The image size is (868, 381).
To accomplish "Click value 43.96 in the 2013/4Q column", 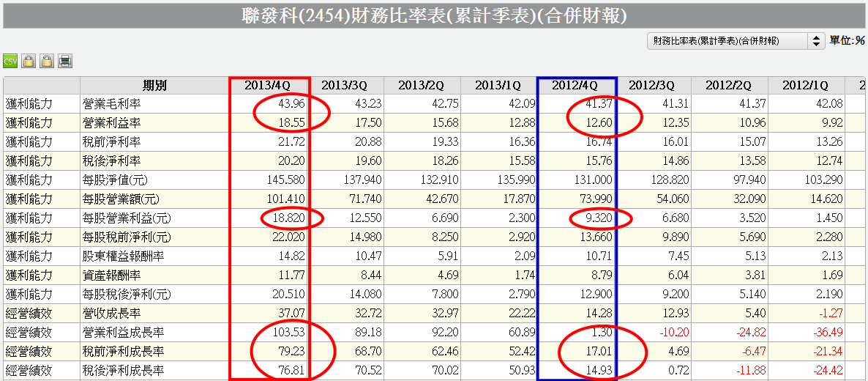I will point(291,104).
